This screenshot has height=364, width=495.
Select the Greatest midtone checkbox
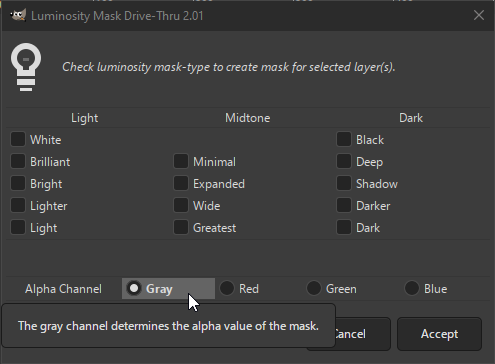click(x=181, y=227)
